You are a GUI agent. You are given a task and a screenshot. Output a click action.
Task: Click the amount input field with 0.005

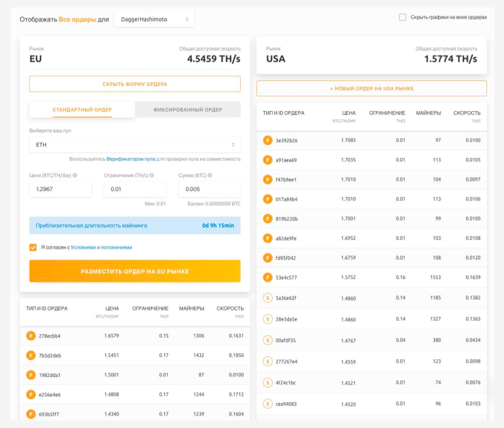click(x=209, y=189)
